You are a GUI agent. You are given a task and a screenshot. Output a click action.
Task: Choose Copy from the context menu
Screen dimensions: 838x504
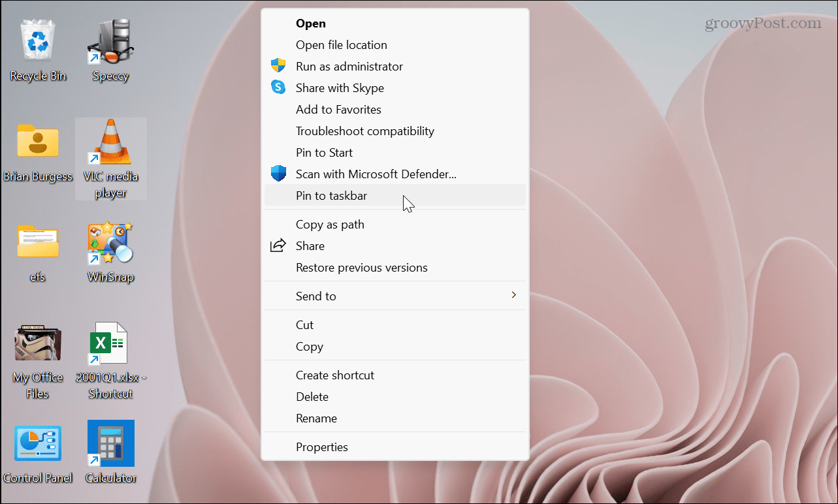pos(395,346)
